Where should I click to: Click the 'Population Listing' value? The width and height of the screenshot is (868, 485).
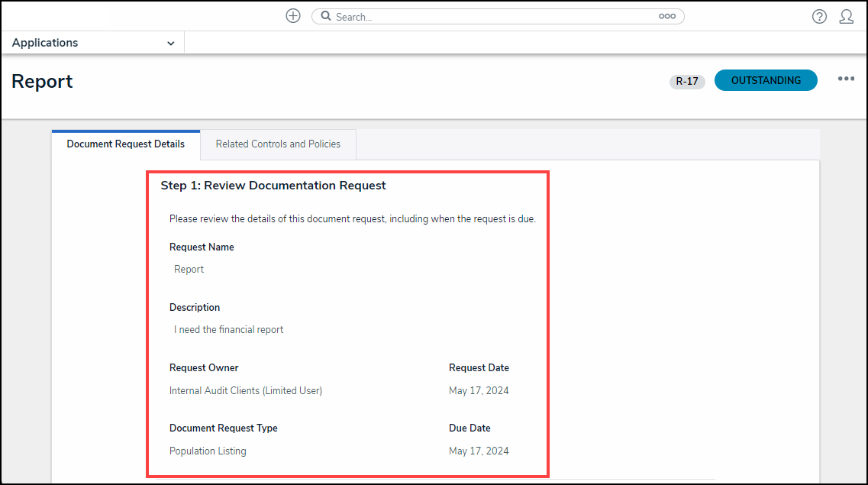tap(208, 451)
